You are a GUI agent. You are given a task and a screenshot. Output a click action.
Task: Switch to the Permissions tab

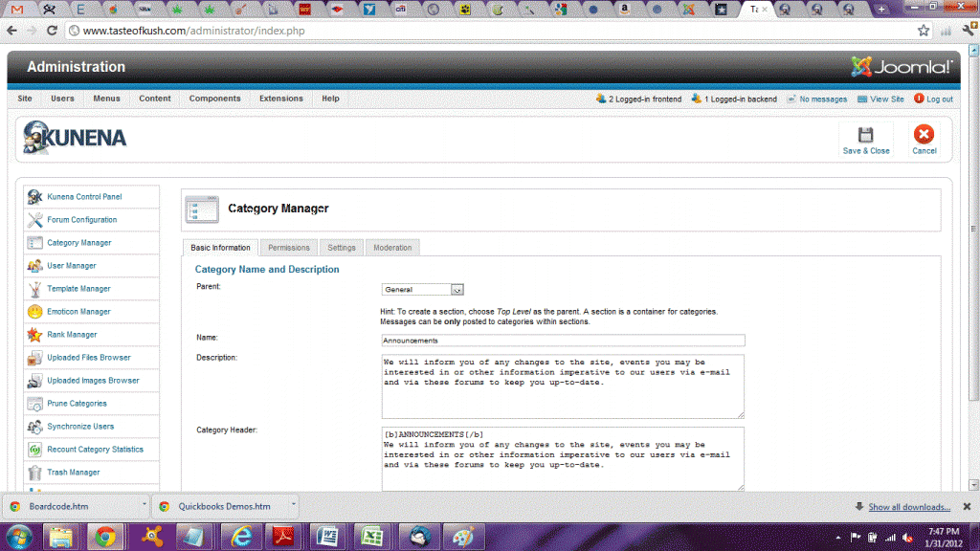pos(288,248)
